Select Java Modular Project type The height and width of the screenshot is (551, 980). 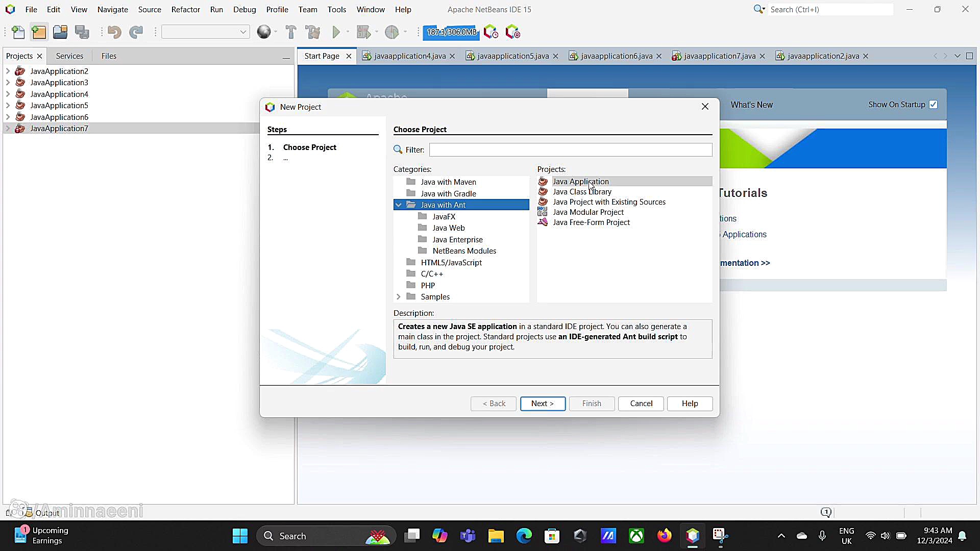(588, 212)
